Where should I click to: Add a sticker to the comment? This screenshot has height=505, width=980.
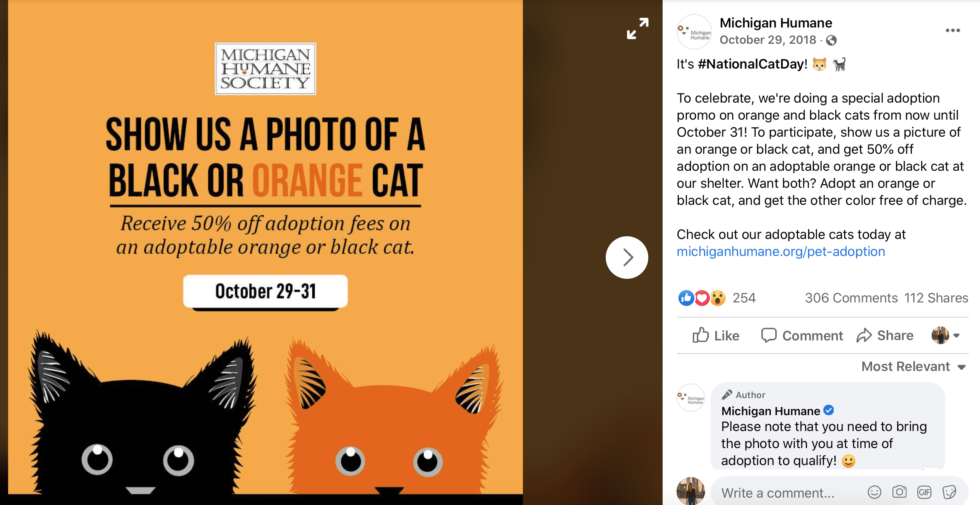(949, 492)
